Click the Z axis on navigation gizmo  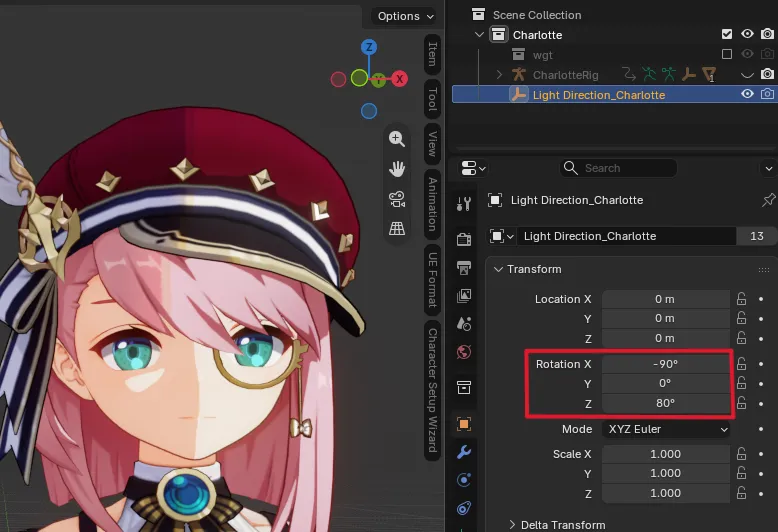[369, 47]
